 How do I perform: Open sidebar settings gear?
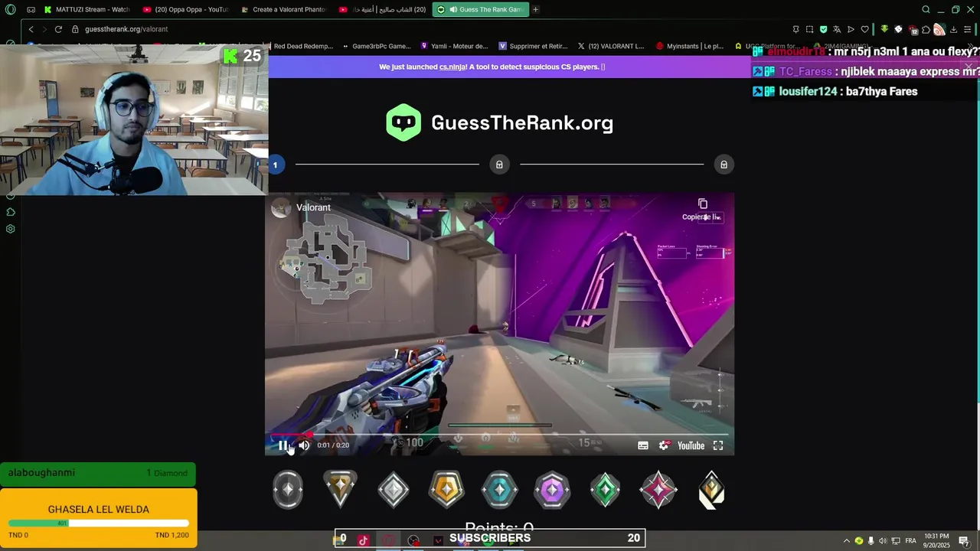pyautogui.click(x=11, y=229)
